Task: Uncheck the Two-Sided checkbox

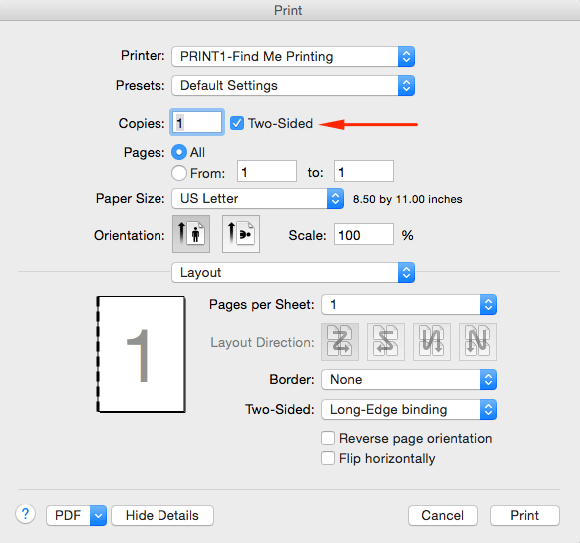Action: [x=237, y=123]
